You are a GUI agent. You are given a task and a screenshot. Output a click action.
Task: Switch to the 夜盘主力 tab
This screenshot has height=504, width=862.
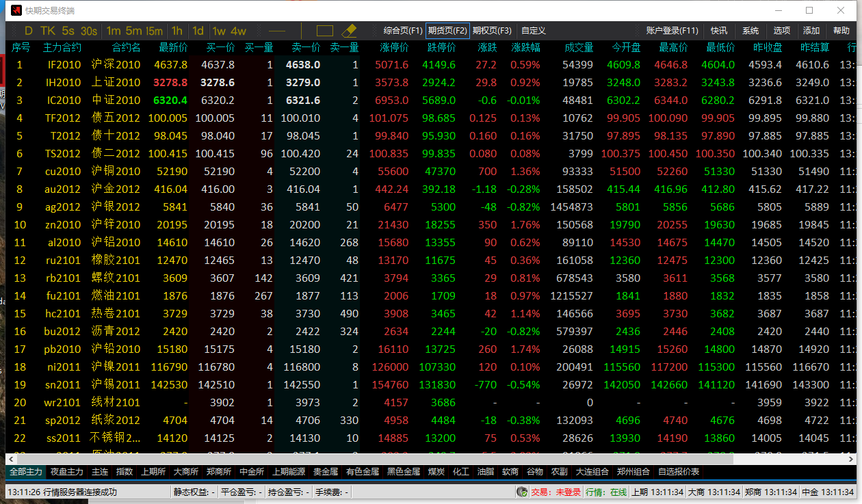click(x=67, y=472)
